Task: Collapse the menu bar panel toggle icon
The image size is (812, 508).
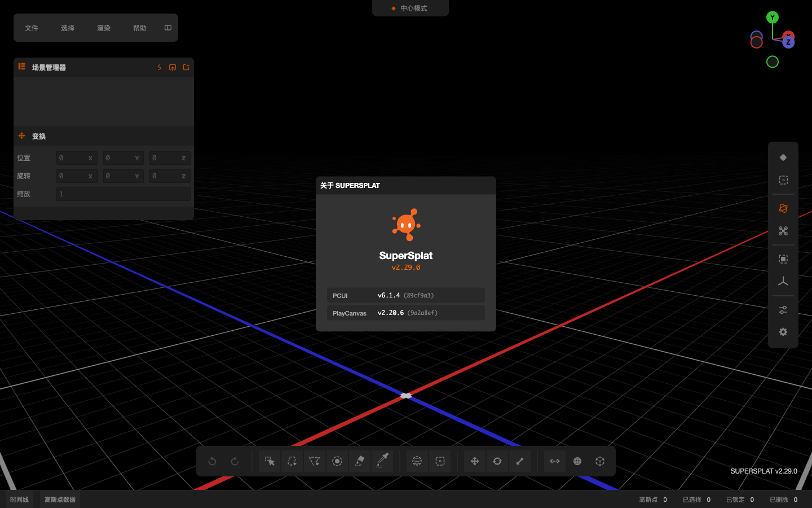Action: (x=168, y=28)
